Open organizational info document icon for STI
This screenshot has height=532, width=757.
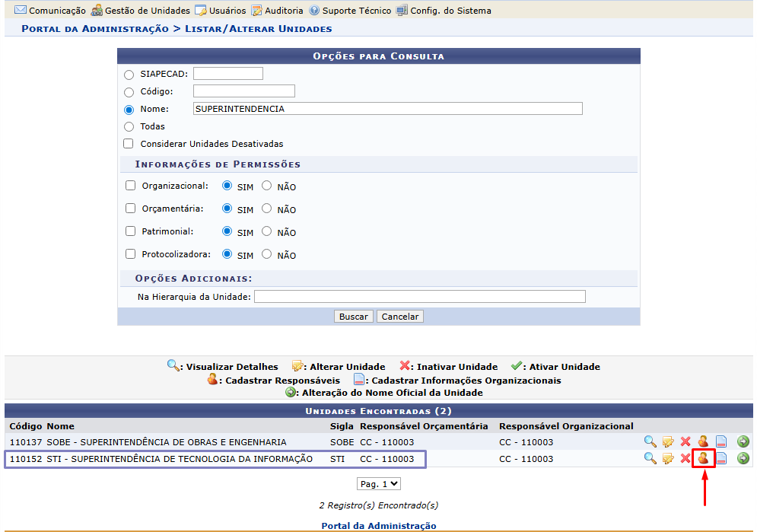721,458
